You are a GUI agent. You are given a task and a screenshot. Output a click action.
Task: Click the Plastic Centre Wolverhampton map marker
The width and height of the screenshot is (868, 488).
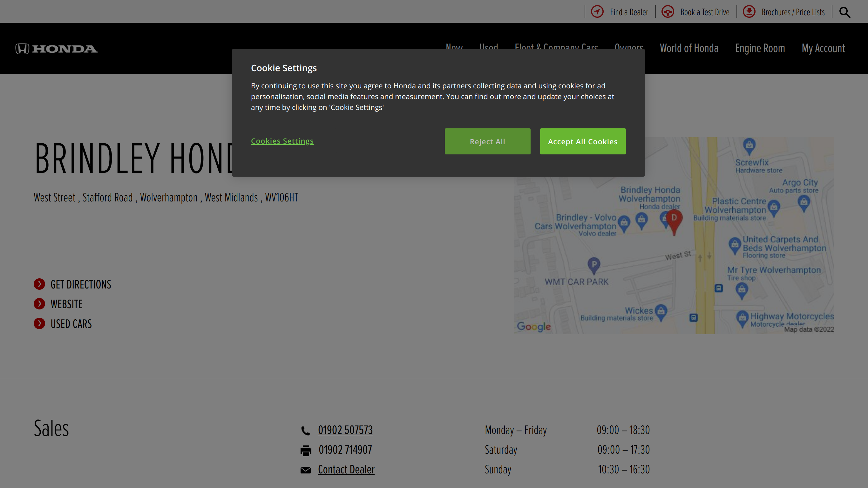(774, 209)
